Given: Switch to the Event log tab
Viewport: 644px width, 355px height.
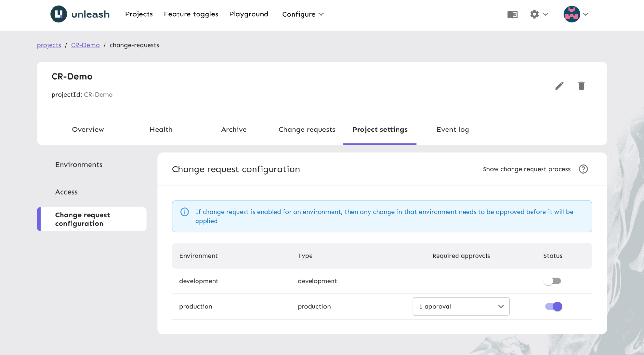Looking at the screenshot, I should pos(453,130).
